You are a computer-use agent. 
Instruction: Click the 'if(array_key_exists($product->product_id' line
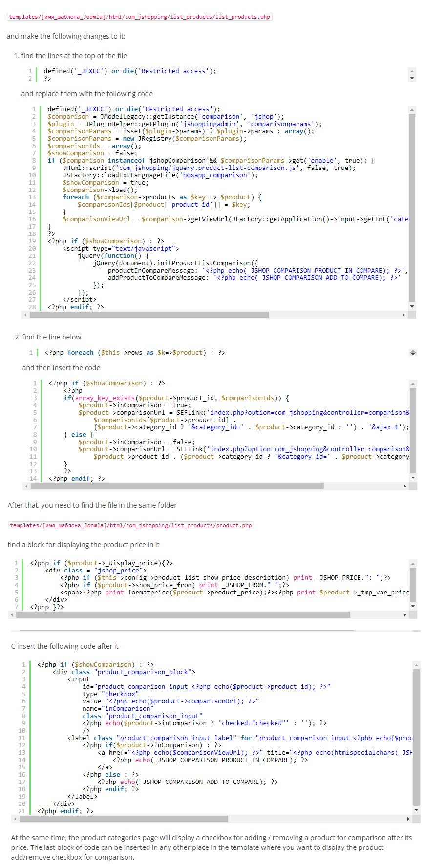coord(176,398)
